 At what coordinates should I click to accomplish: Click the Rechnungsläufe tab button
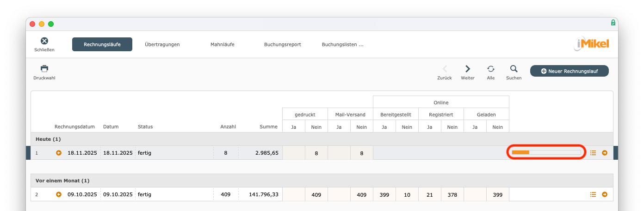click(x=102, y=44)
